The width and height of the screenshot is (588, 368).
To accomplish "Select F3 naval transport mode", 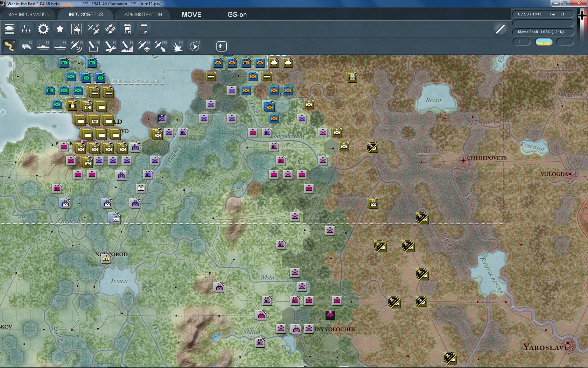I will (43, 46).
